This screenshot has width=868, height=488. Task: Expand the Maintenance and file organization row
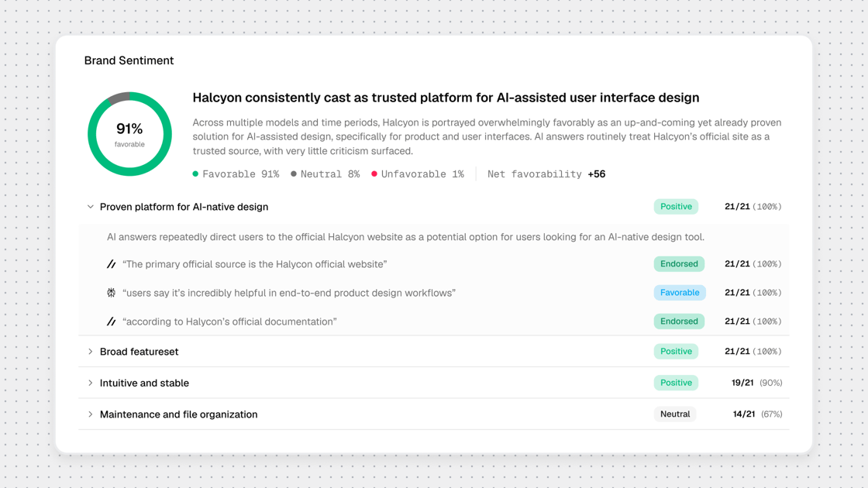click(x=90, y=414)
